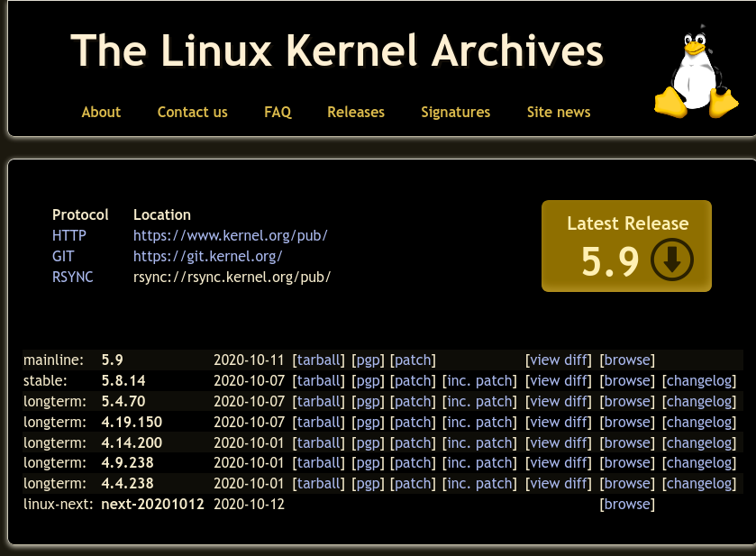Open pgp signature for longterm 4.4.238

pyautogui.click(x=368, y=483)
